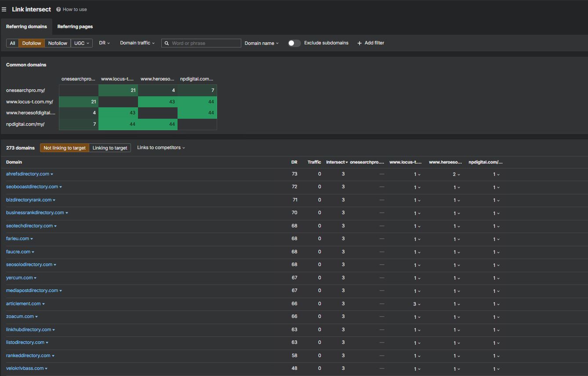Click the '273 domains' count text

click(x=20, y=148)
